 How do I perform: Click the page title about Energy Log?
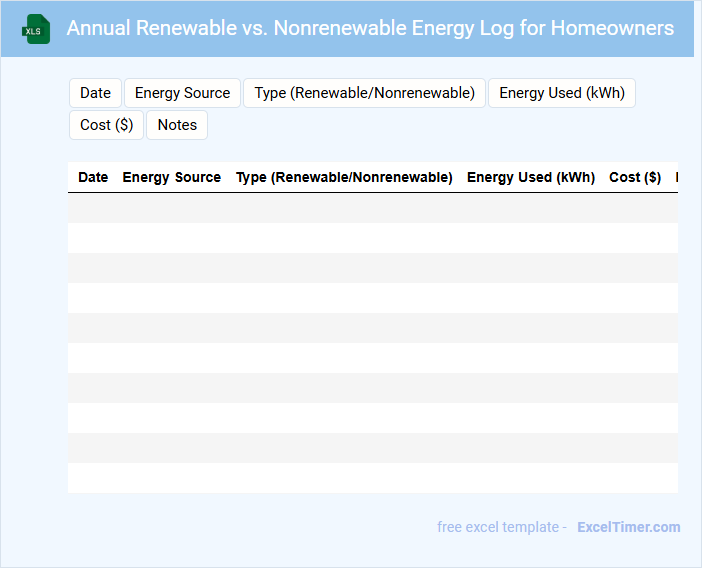click(x=370, y=28)
